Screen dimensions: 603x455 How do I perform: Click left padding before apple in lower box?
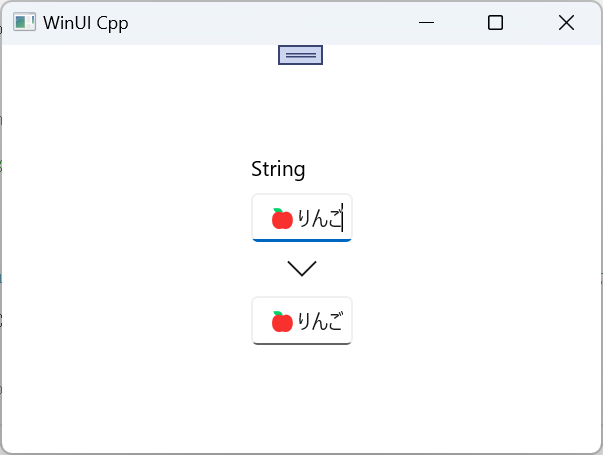pyautogui.click(x=260, y=322)
